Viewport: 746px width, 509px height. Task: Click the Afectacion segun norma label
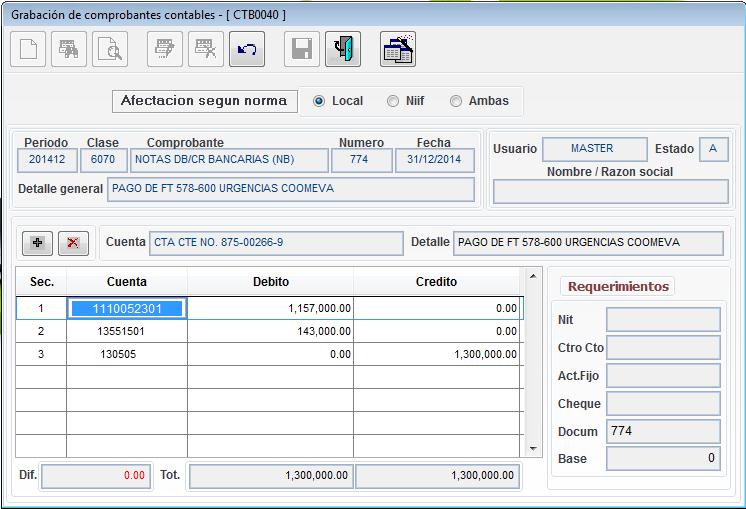[204, 101]
